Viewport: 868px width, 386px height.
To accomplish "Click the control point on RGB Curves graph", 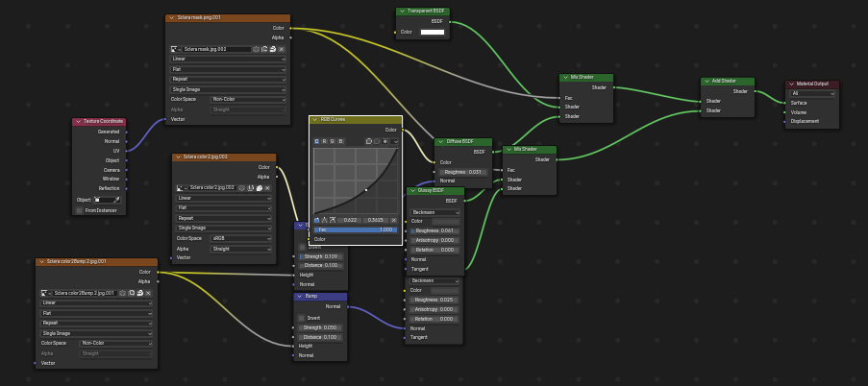I will pyautogui.click(x=366, y=190).
